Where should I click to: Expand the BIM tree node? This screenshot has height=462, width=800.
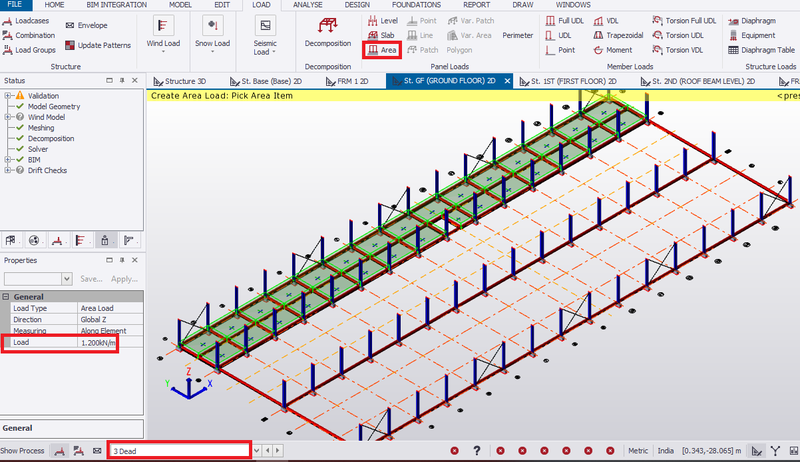[7, 160]
